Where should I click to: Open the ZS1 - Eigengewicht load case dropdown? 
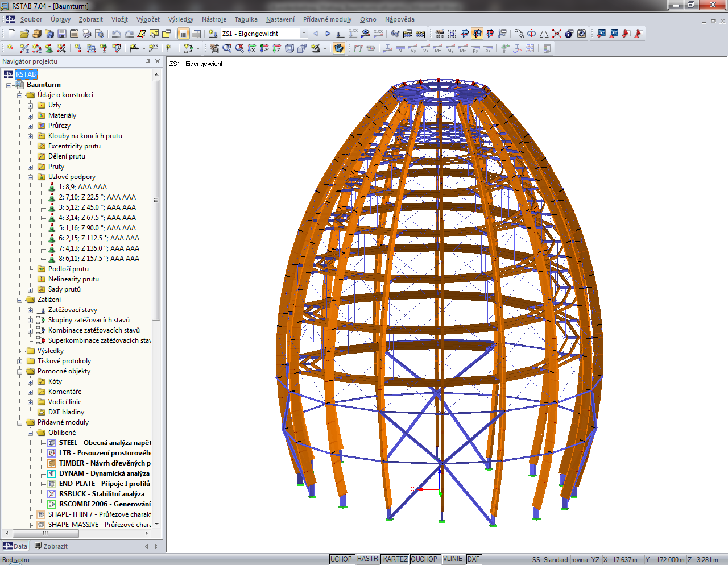(304, 34)
